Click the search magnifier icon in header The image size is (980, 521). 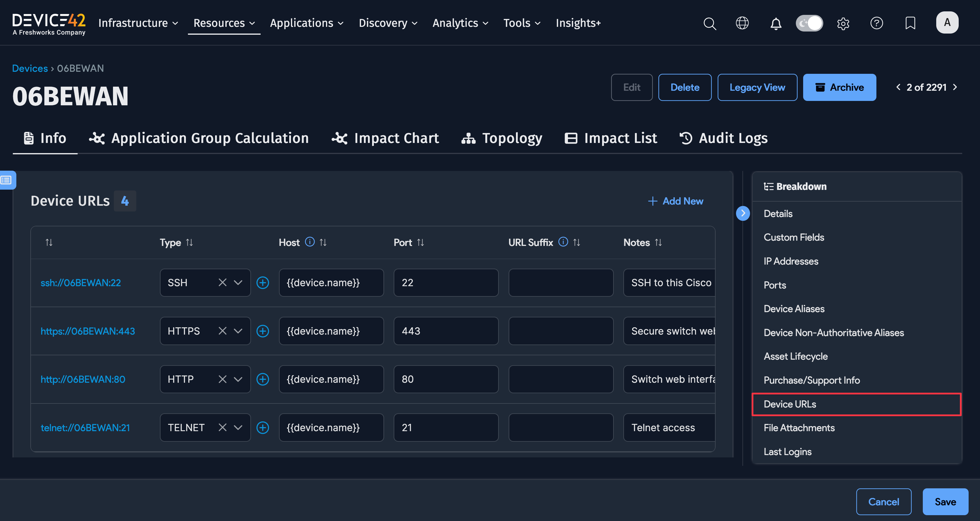point(709,23)
